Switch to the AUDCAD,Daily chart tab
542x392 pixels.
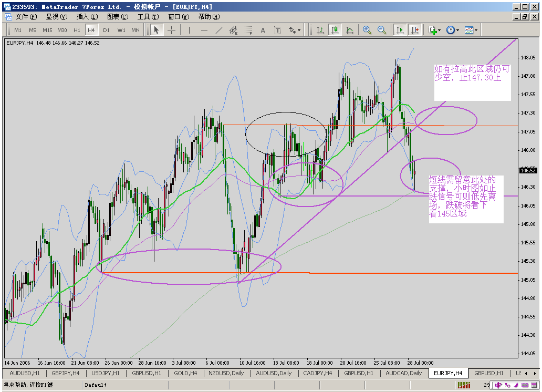[404, 373]
